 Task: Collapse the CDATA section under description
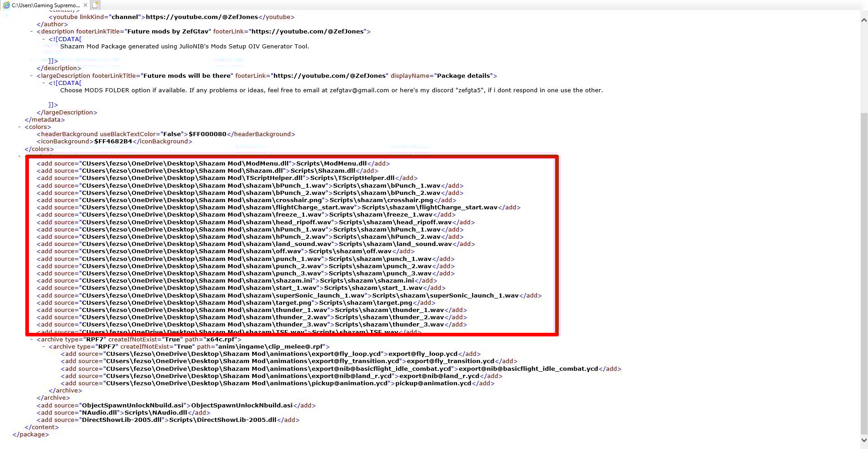(x=42, y=39)
